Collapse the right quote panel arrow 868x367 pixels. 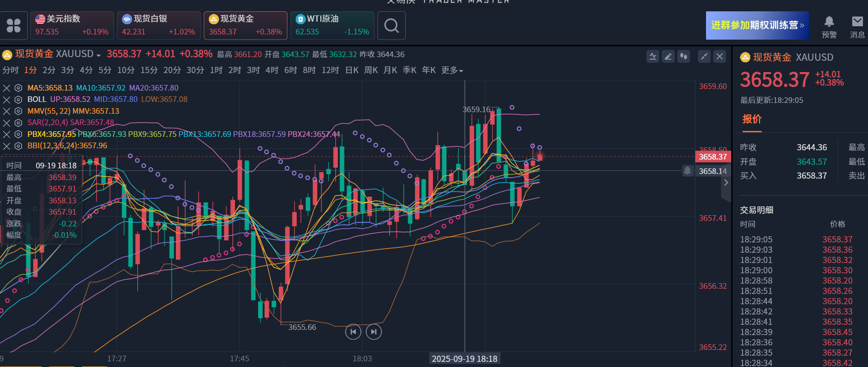pyautogui.click(x=726, y=183)
